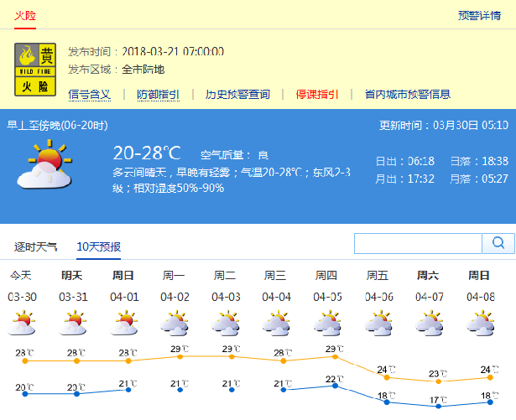
Task: Click the weather icon for 04-08
Action: 479,324
